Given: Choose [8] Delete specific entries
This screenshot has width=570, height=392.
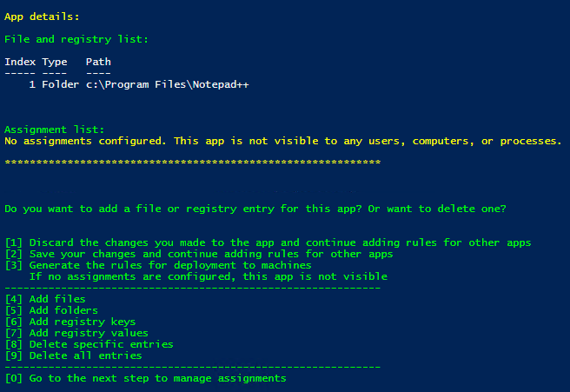Looking at the screenshot, I should coord(89,344).
